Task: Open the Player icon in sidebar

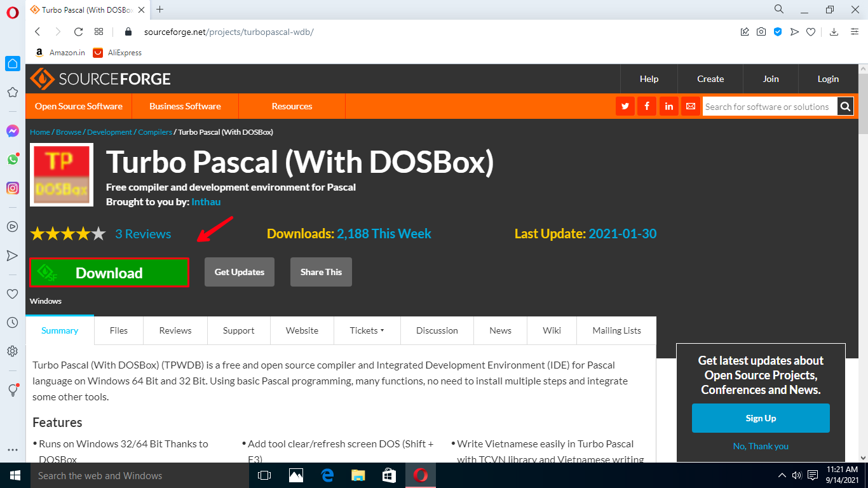Action: coord(13,226)
